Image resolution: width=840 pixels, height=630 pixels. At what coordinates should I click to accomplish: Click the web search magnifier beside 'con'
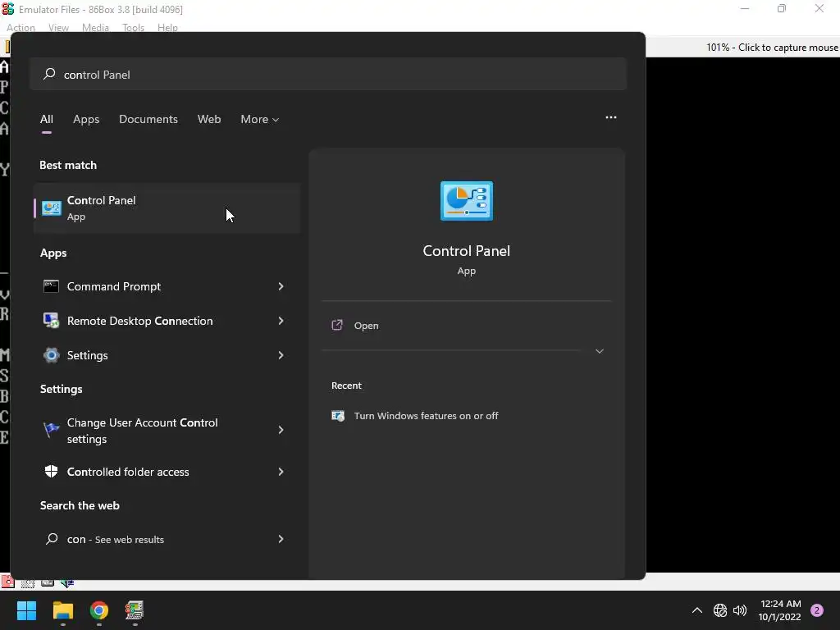52,539
